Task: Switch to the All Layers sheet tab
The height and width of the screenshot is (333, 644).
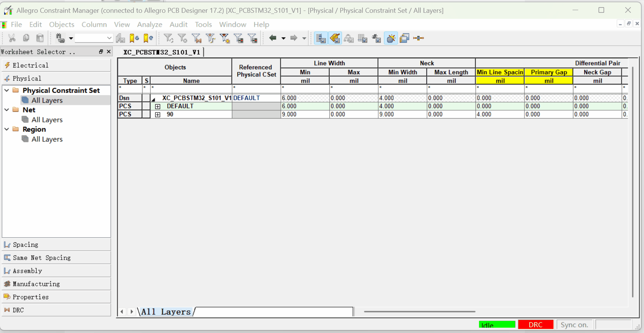Action: (x=166, y=312)
